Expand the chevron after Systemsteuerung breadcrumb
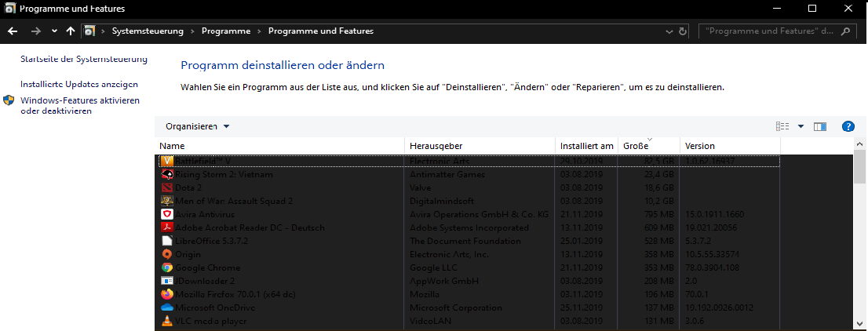 coord(192,31)
